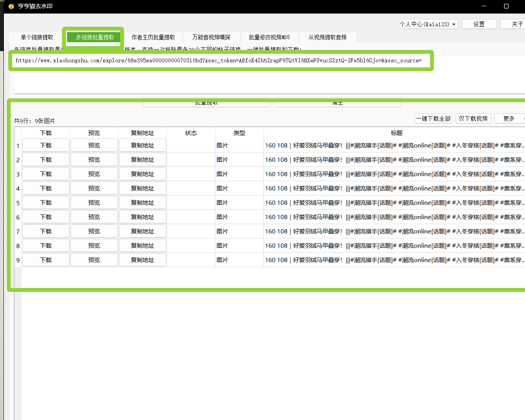
Task: Click the 标题 column header
Action: (x=396, y=133)
